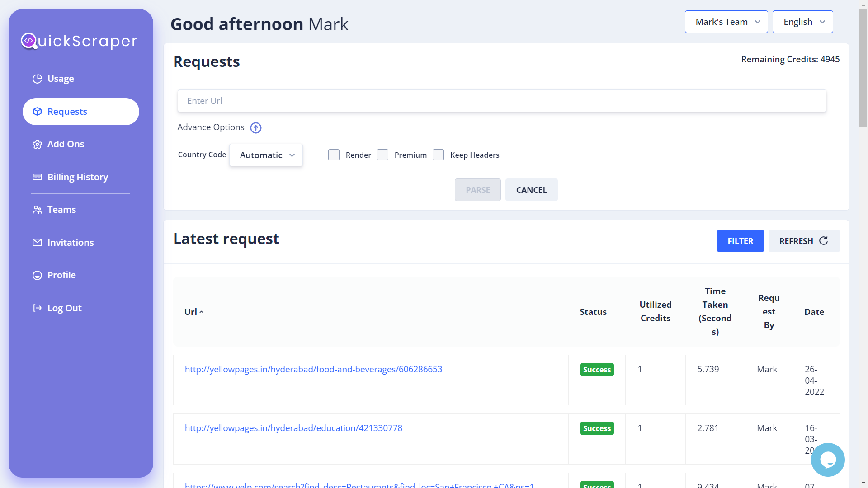Click the Remaining Credits: 4945 text

coord(790,59)
